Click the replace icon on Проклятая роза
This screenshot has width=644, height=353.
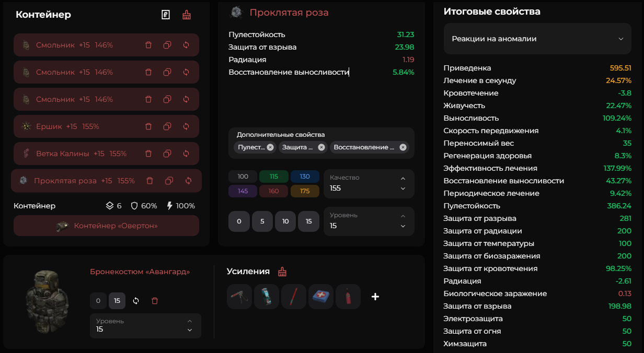(x=189, y=181)
